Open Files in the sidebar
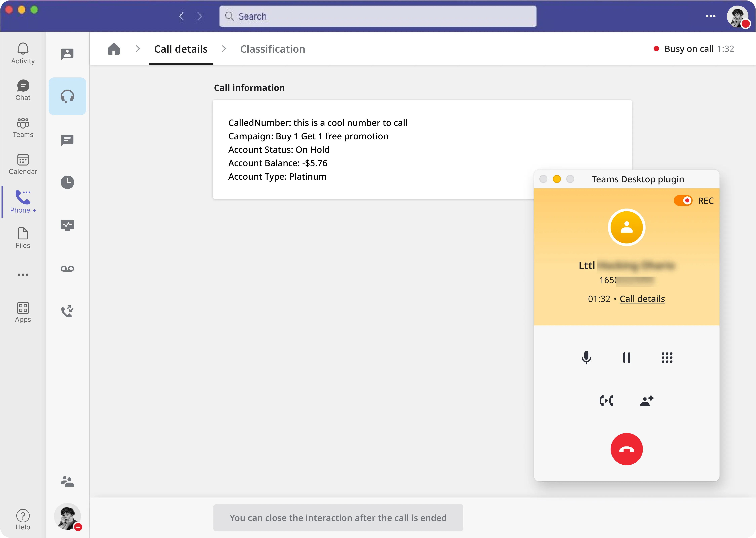 click(x=23, y=238)
